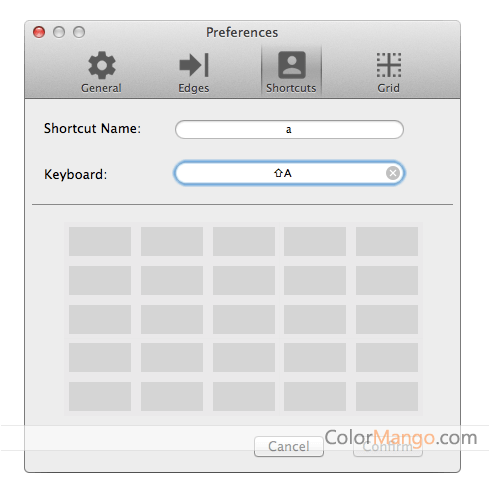The width and height of the screenshot is (489, 499).
Task: Pick the fourth cell in the bottom row
Action: coord(315,396)
